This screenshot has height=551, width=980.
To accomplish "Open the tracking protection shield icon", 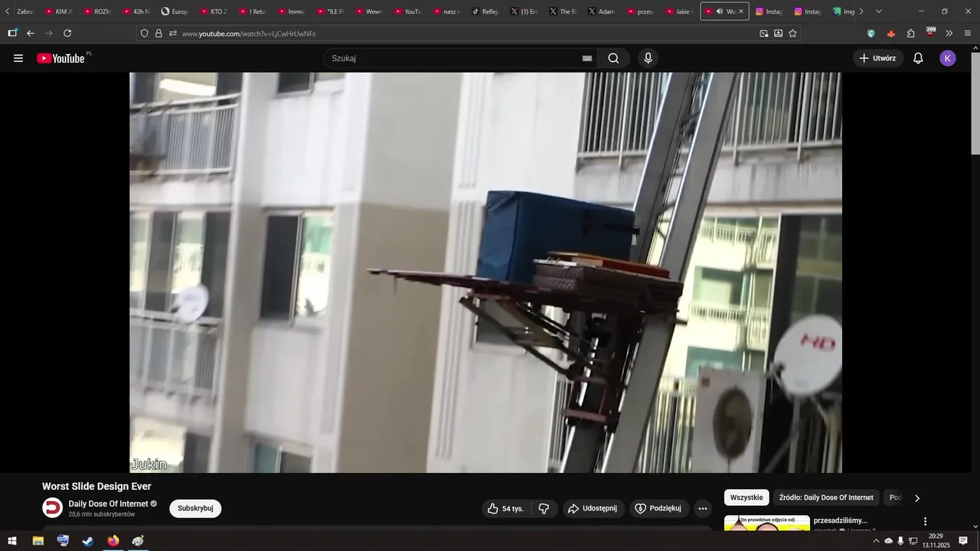I will coord(144,33).
